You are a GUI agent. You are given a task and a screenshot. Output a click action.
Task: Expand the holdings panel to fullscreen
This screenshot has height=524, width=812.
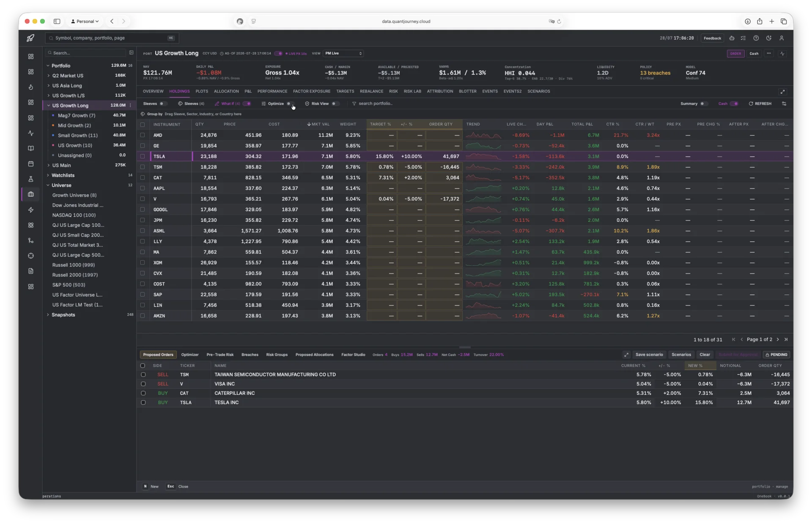[782, 92]
